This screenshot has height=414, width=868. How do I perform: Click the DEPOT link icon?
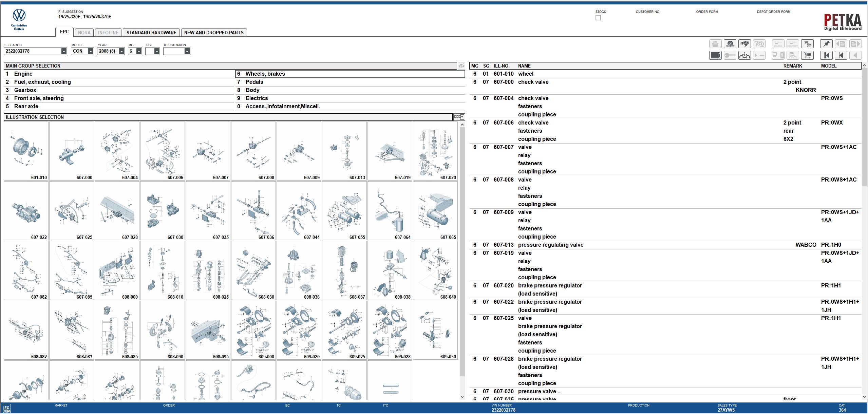[x=793, y=44]
